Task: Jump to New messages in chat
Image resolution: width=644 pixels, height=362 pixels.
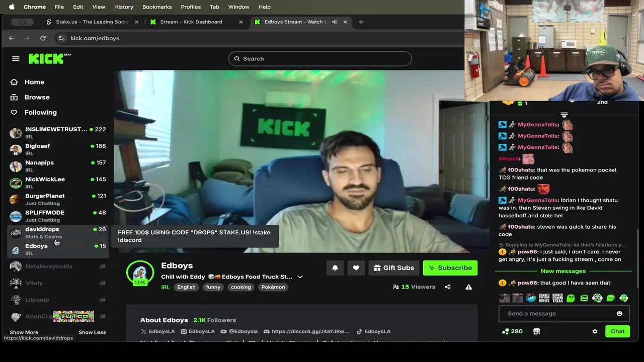Action: [563, 271]
